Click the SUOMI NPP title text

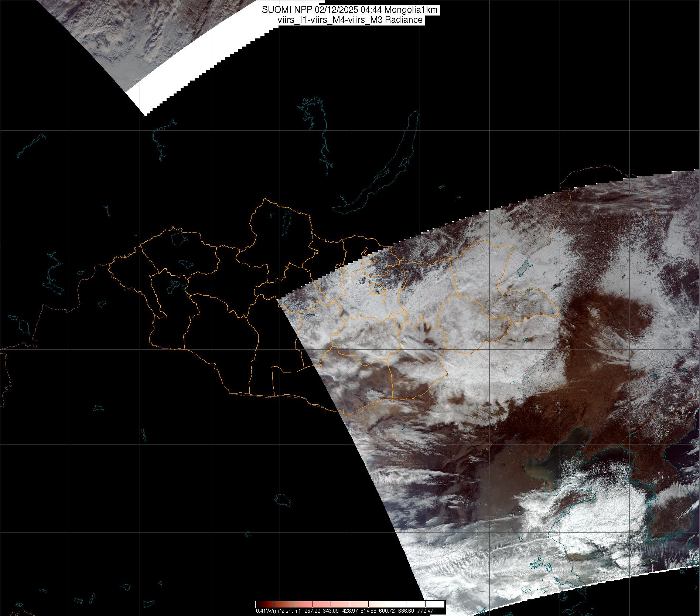(x=350, y=10)
